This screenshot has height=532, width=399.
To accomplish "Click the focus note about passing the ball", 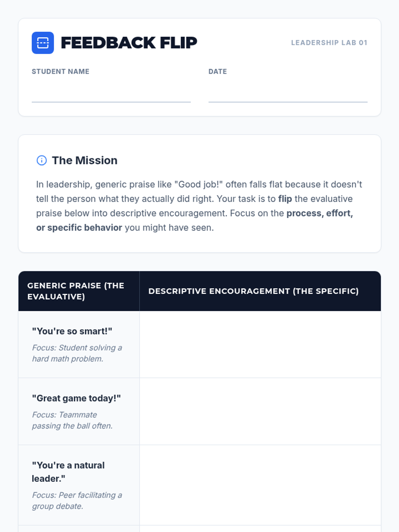I will (x=72, y=420).
